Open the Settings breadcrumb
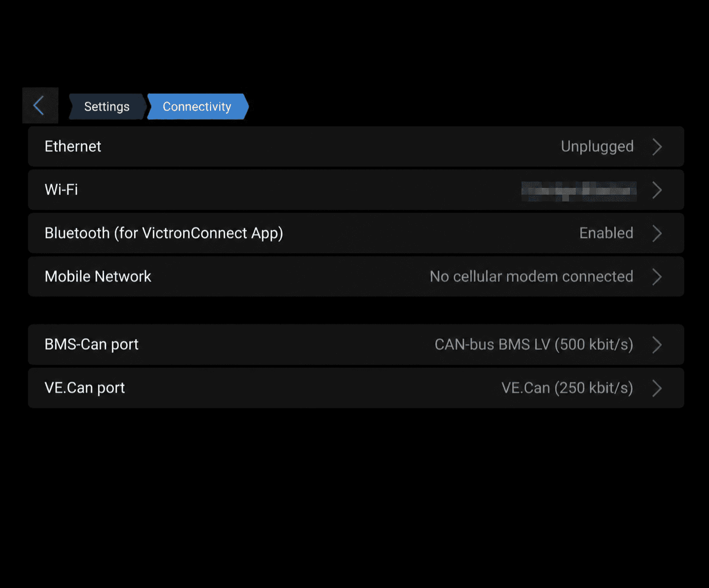Screen dimensions: 709x588 (107, 107)
